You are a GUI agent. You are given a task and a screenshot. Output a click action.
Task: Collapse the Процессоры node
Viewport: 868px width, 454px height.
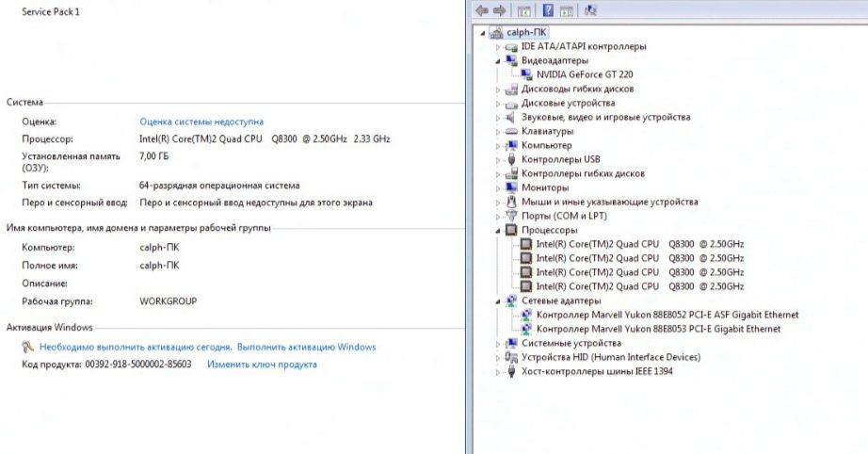click(x=498, y=231)
